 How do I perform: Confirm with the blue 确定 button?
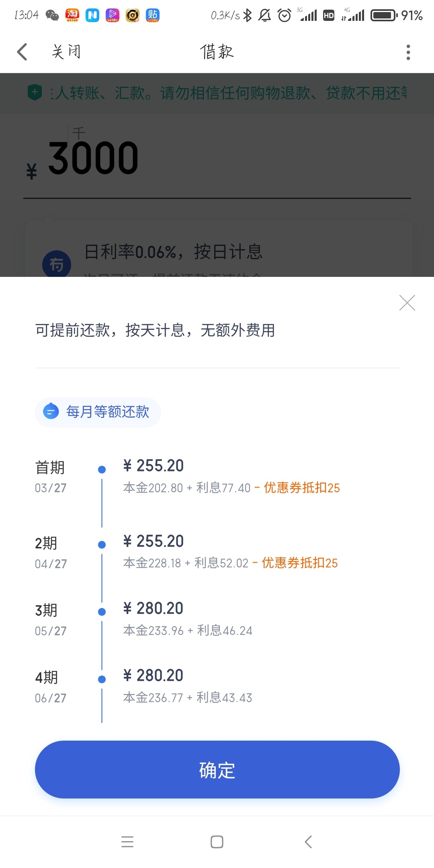(217, 770)
